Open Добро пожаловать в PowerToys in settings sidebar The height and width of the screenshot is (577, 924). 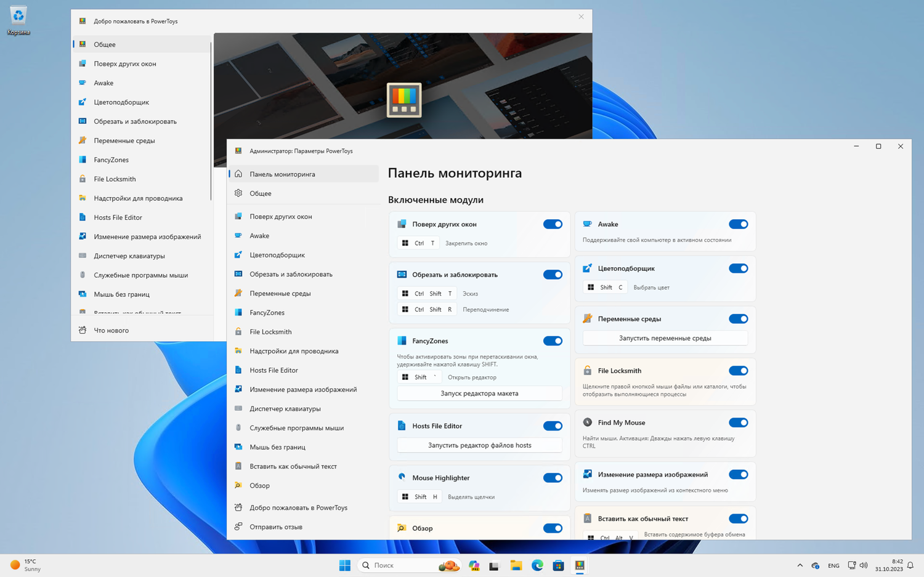tap(304, 507)
